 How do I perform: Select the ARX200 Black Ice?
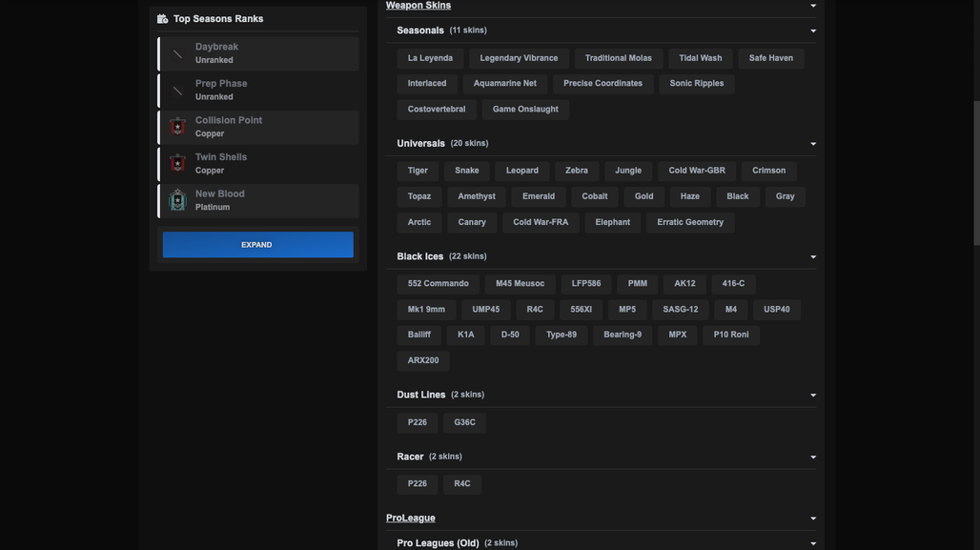point(423,360)
